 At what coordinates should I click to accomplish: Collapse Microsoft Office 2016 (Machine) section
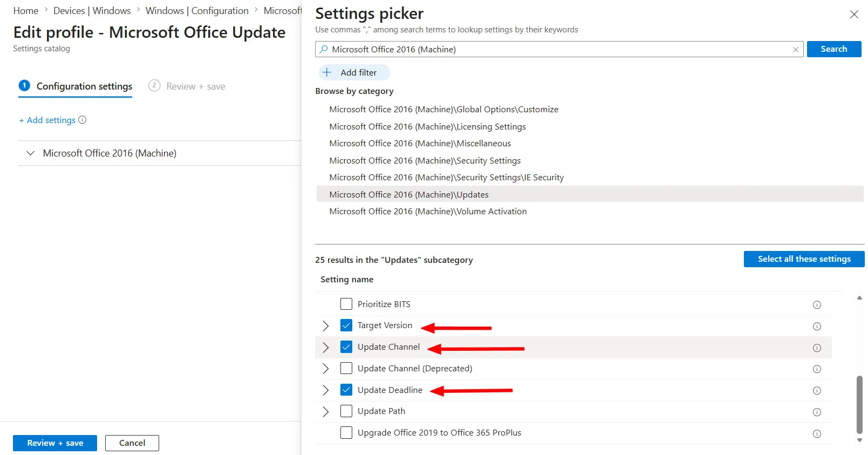pos(31,153)
